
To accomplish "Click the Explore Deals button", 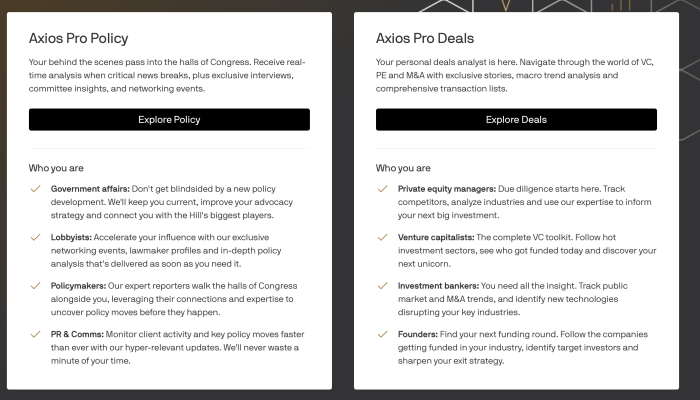I will tap(516, 120).
